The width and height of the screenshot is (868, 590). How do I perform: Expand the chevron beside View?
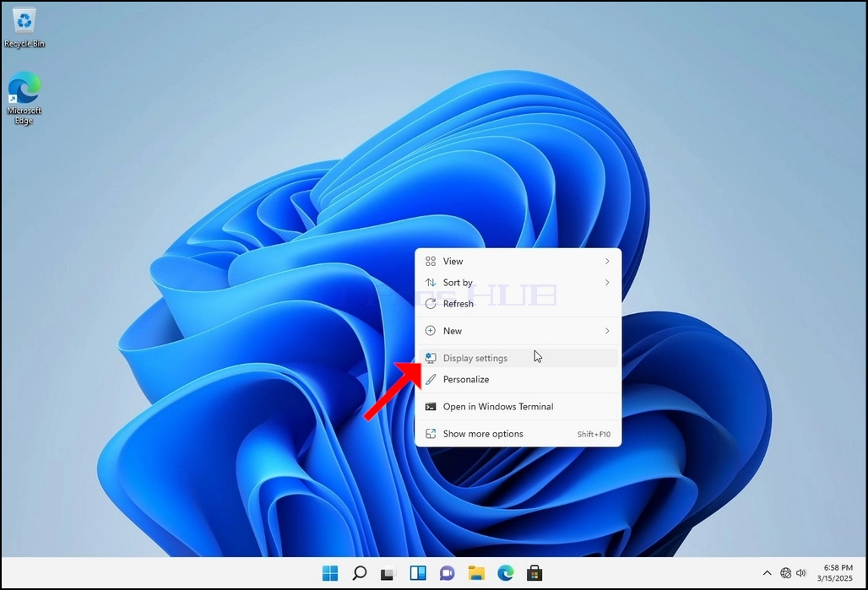607,262
